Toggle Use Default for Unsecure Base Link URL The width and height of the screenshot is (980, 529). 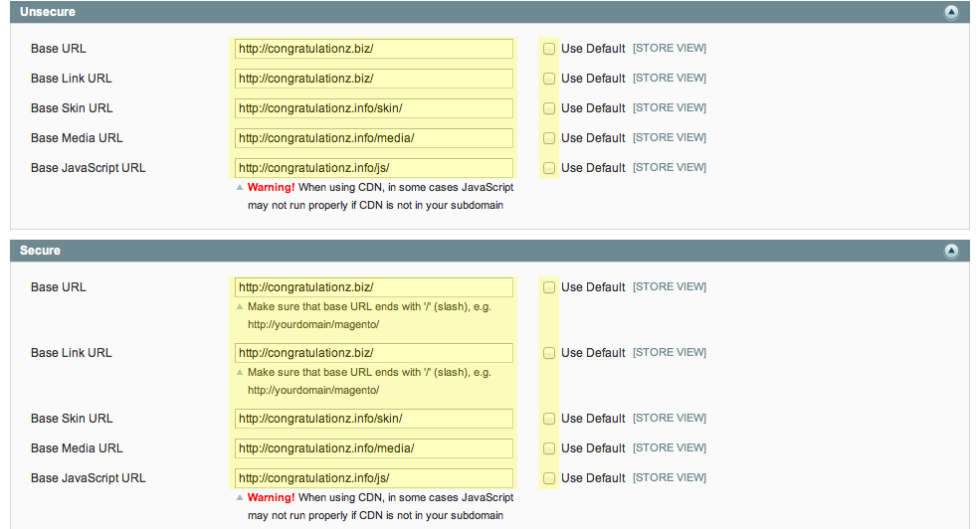pos(549,79)
